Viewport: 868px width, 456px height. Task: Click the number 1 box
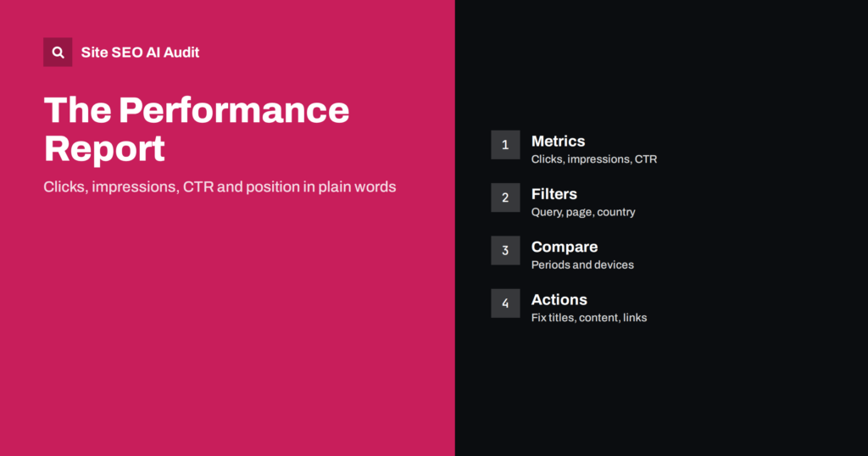(x=505, y=145)
